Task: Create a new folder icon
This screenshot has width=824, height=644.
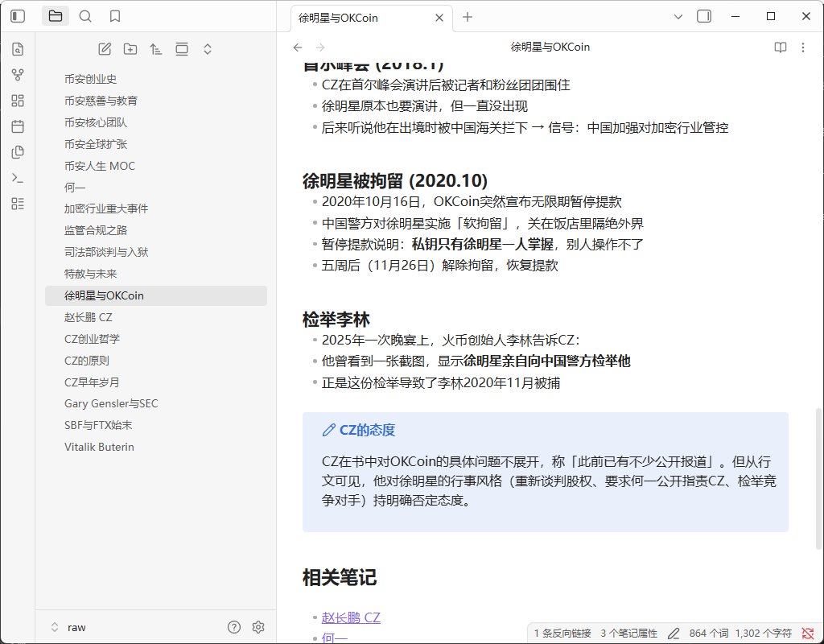Action: (130, 49)
